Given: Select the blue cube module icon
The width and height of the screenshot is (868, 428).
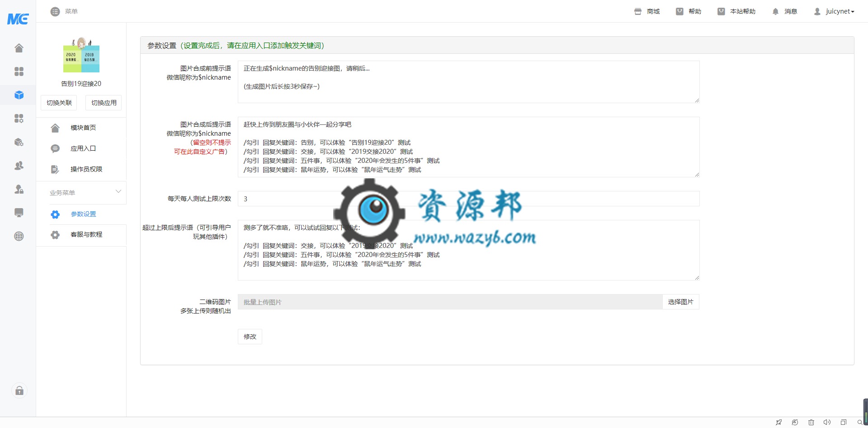Looking at the screenshot, I should [19, 95].
